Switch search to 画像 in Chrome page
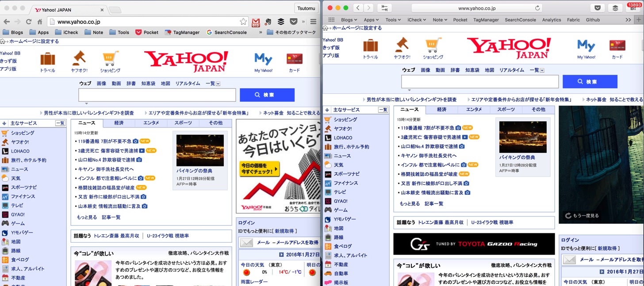The width and height of the screenshot is (644, 286). [x=101, y=84]
